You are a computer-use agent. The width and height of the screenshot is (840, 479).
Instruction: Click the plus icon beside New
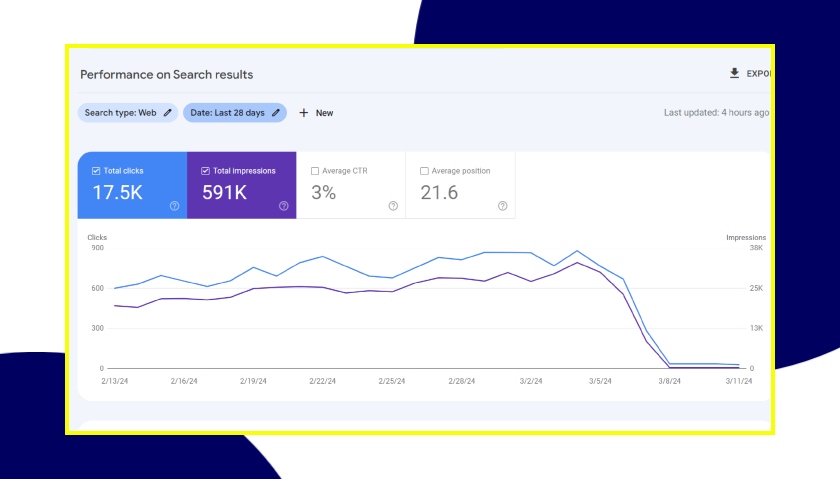pyautogui.click(x=304, y=113)
